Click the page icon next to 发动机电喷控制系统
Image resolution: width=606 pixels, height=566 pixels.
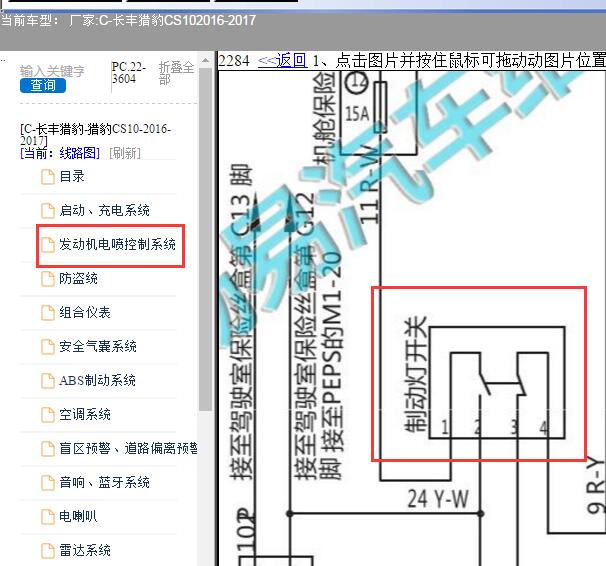(48, 245)
